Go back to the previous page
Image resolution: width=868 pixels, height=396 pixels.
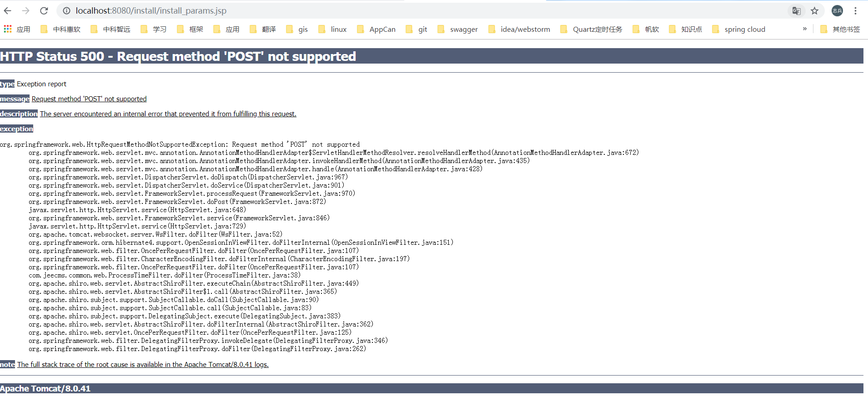[8, 11]
